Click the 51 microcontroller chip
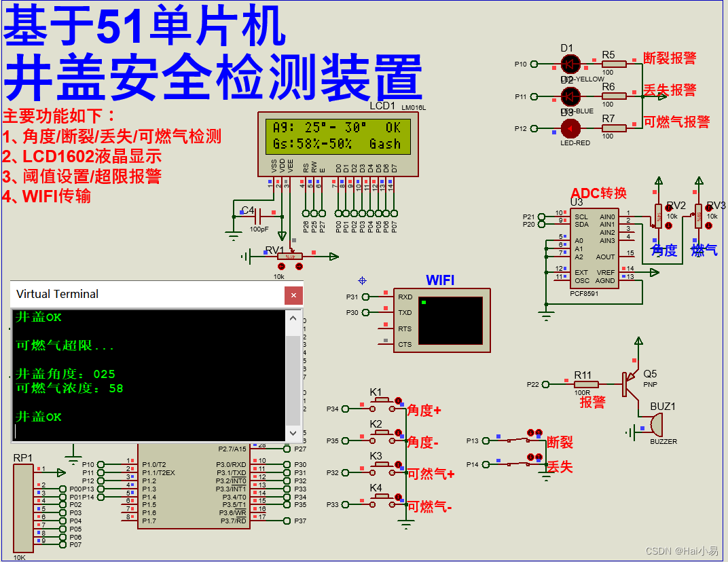The height and width of the screenshot is (562, 728). click(x=194, y=485)
